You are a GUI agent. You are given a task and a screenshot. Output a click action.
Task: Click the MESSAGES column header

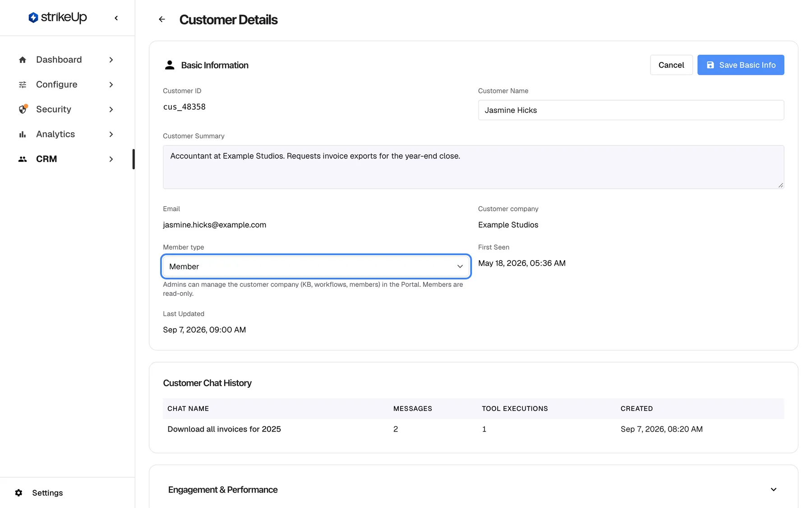tap(413, 409)
